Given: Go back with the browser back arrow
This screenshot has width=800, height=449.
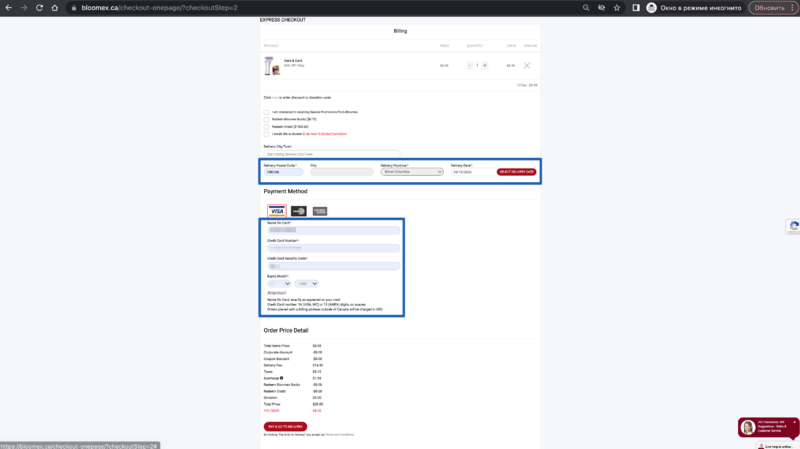Looking at the screenshot, I should tap(9, 8).
